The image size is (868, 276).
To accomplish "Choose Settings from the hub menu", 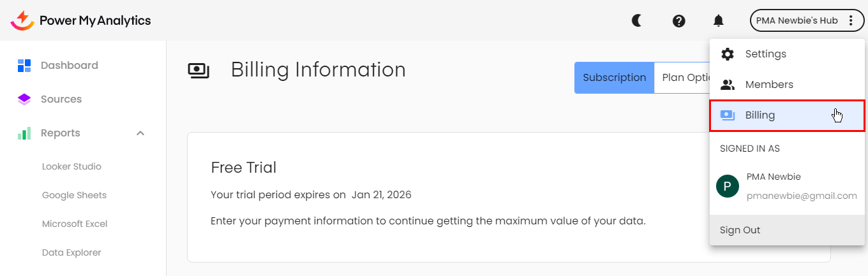I will (x=765, y=54).
